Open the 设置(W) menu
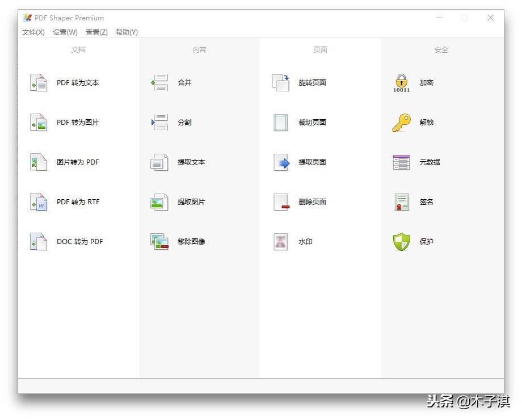The width and height of the screenshot is (522, 420). click(x=65, y=32)
